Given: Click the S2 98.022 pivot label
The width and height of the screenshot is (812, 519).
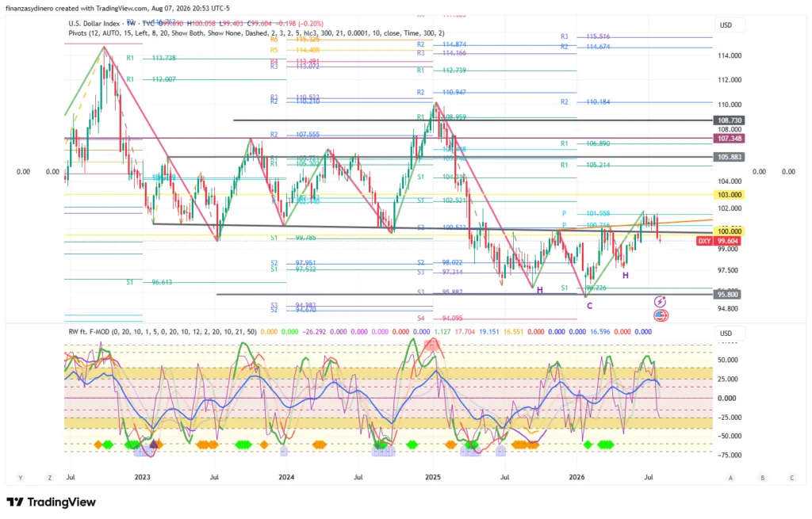Looking at the screenshot, I should click(x=440, y=262).
